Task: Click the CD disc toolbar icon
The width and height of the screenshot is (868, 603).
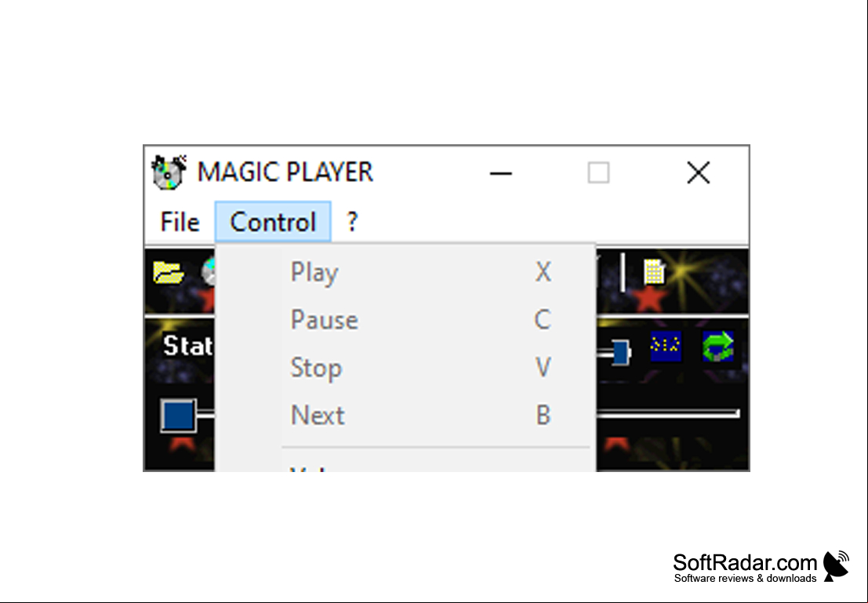Action: pos(208,272)
